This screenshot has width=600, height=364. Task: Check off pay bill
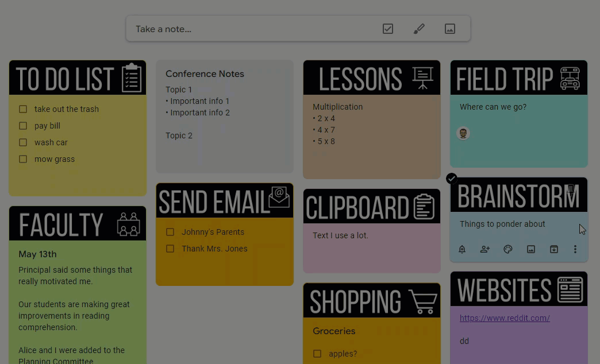tap(23, 126)
